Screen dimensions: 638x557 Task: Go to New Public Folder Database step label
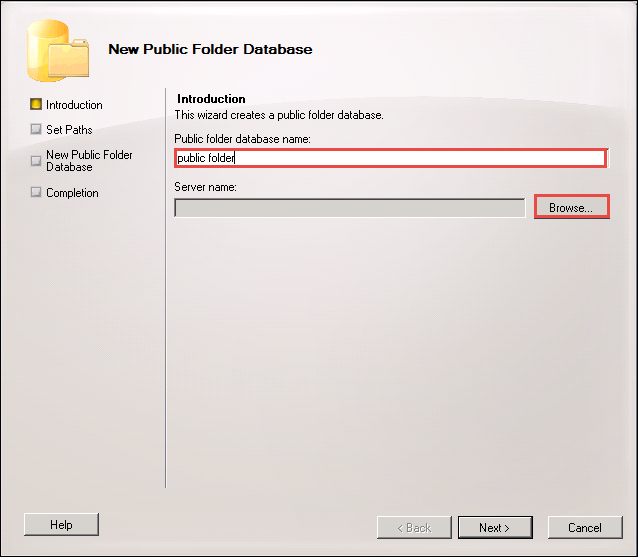(x=89, y=161)
